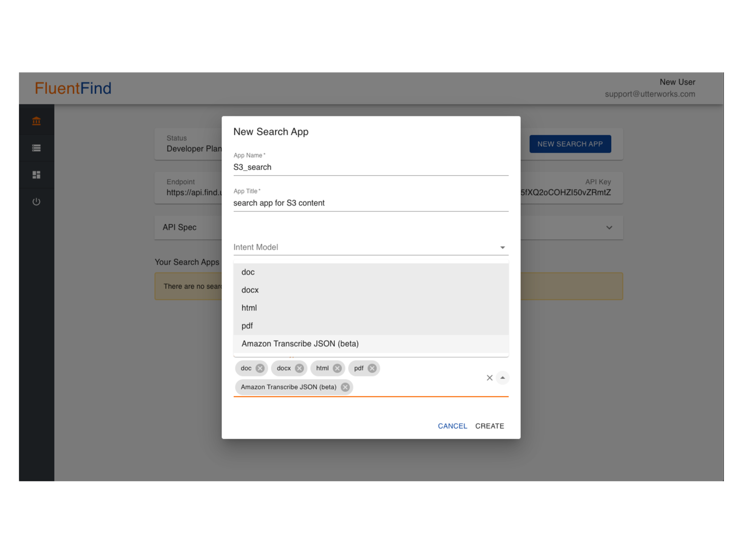The image size is (747, 560).
Task: Click the CANCEL button
Action: pos(452,426)
